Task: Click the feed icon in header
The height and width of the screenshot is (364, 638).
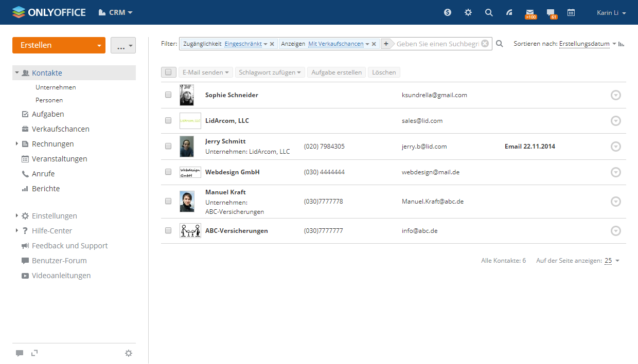Action: coord(509,12)
